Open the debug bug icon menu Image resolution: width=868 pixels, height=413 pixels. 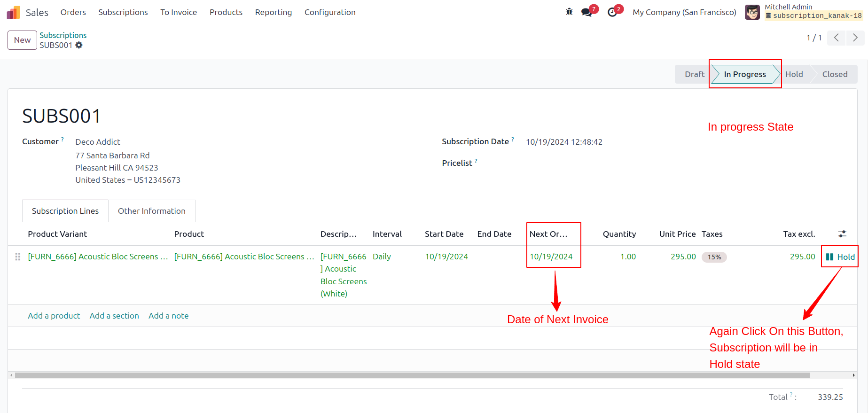(569, 12)
